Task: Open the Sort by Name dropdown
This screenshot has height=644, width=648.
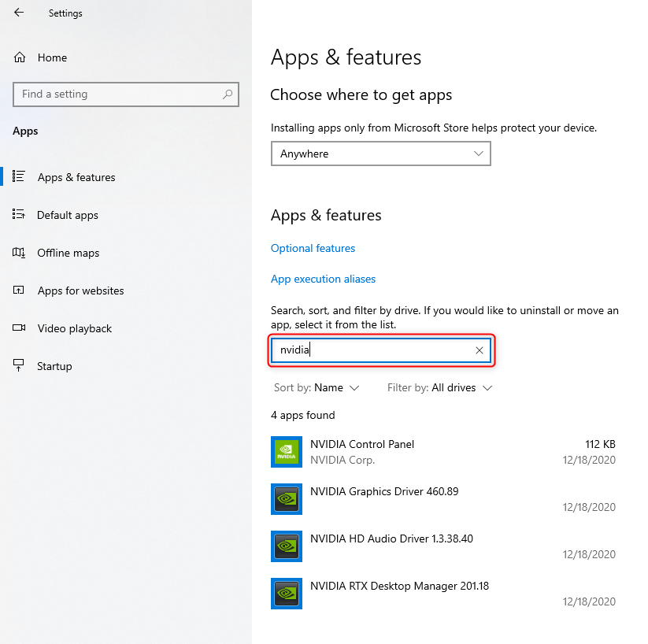Action: (x=317, y=387)
